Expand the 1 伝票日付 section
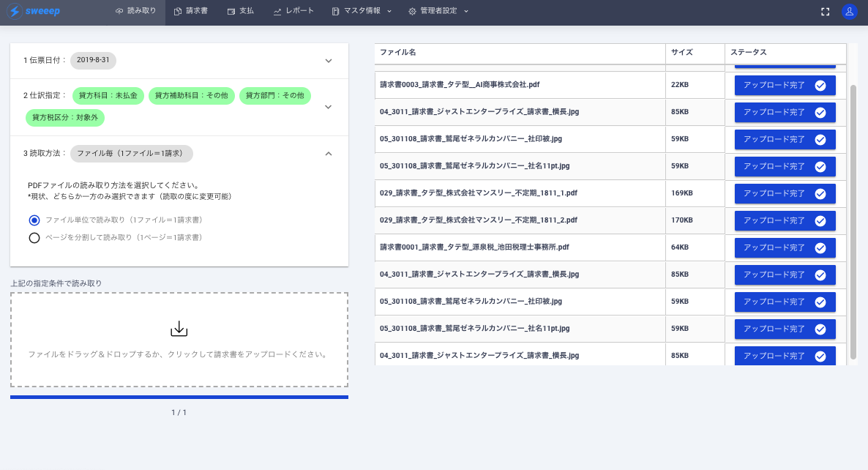Image resolution: width=868 pixels, height=470 pixels. click(x=329, y=61)
